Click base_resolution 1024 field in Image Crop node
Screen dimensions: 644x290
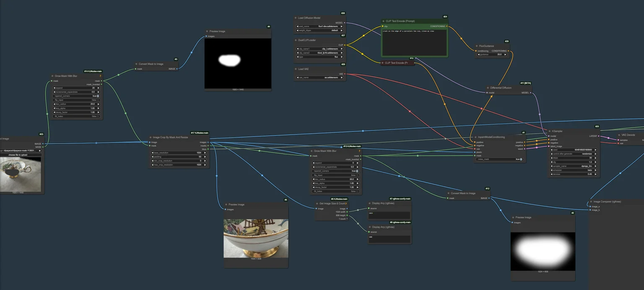click(179, 153)
